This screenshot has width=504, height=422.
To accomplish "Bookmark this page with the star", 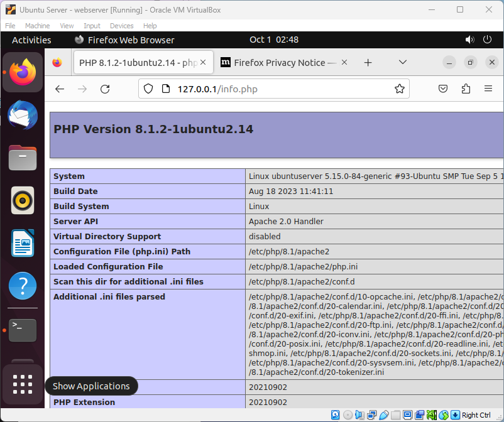I will tap(400, 89).
